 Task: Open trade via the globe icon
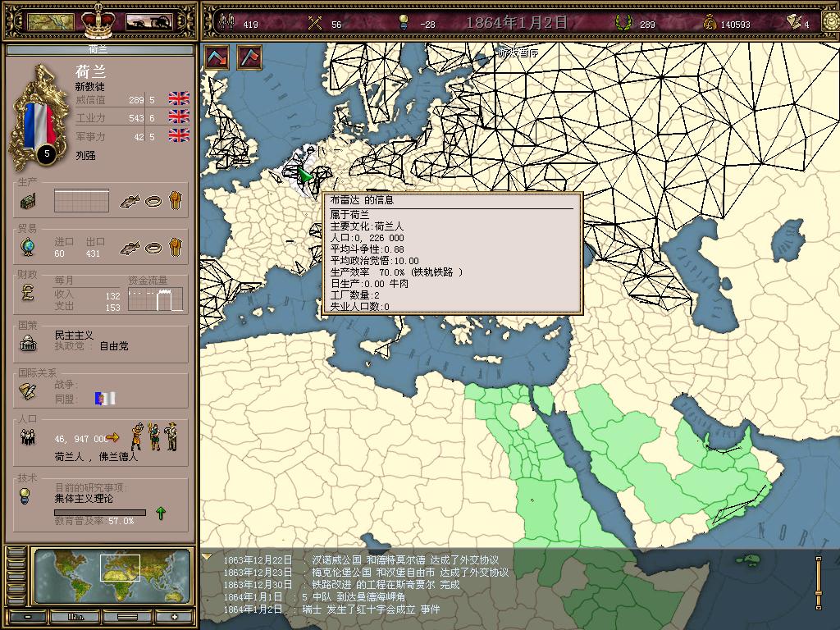(27, 247)
